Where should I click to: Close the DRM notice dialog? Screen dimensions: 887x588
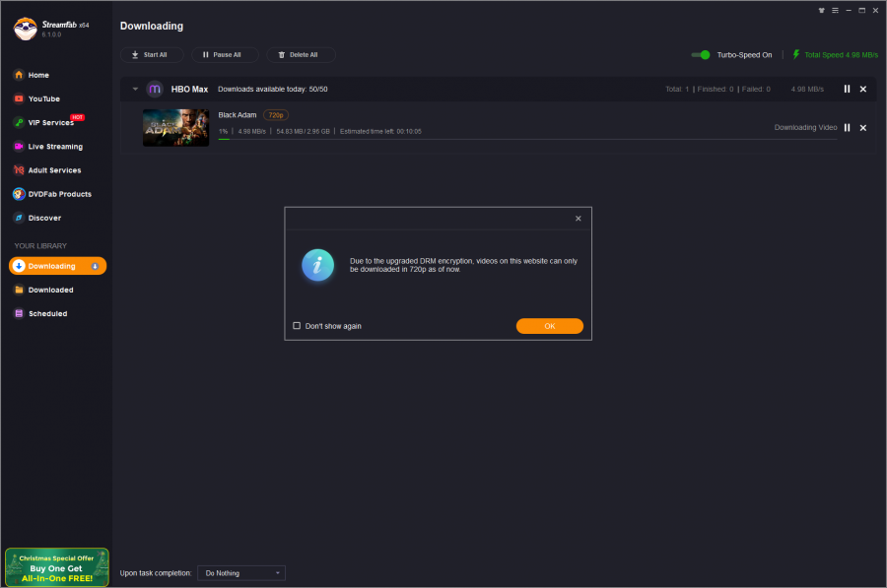(579, 219)
